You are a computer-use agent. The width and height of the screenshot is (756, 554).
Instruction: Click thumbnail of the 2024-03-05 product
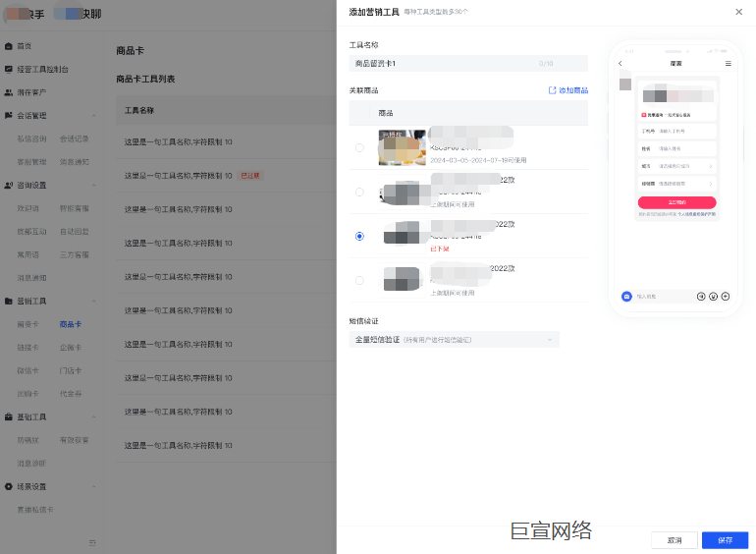pyautogui.click(x=403, y=148)
